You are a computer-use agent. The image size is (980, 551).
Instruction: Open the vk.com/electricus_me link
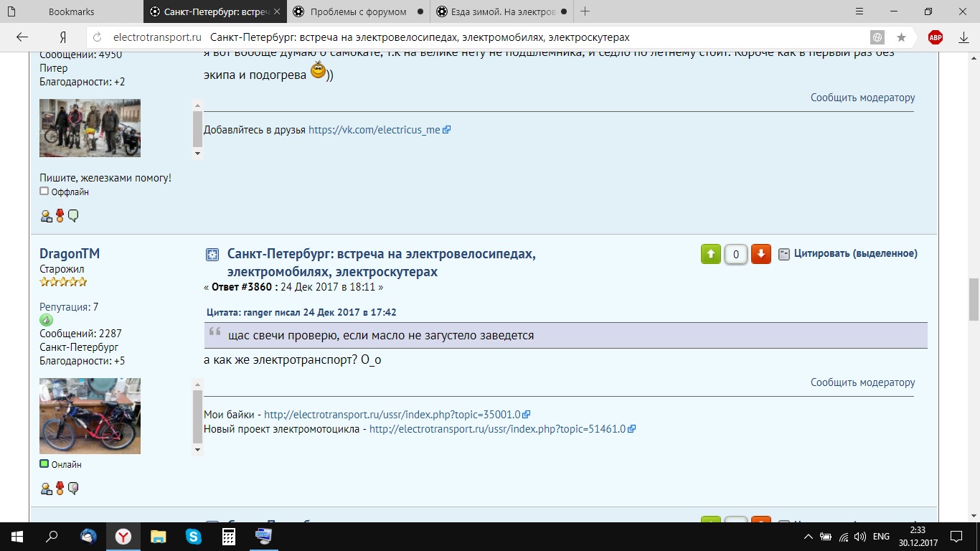pos(374,130)
